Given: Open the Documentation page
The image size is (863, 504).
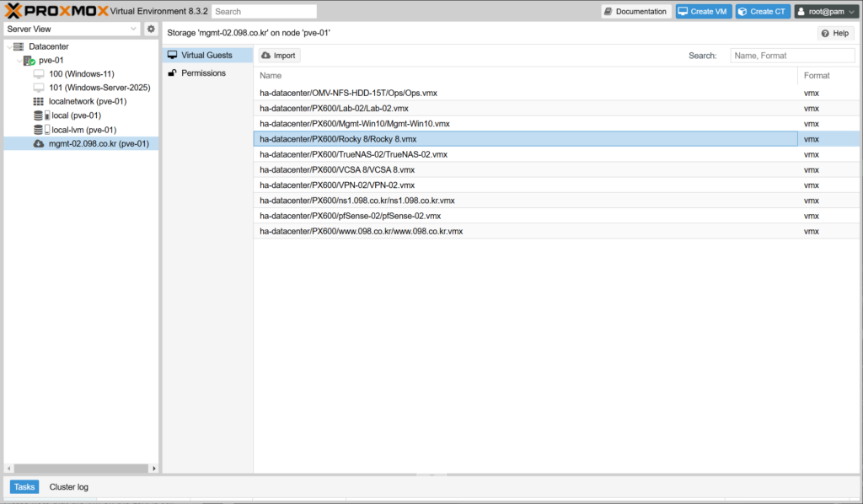Looking at the screenshot, I should 635,12.
